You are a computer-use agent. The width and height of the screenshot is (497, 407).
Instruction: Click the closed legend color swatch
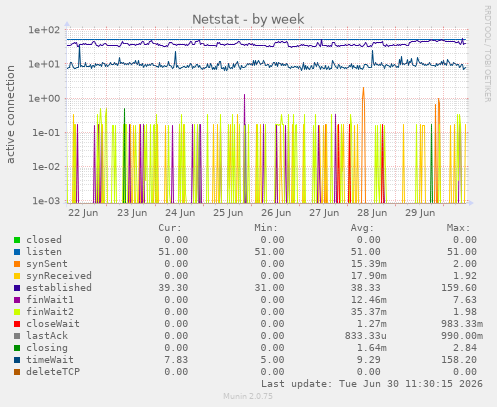pyautogui.click(x=17, y=240)
